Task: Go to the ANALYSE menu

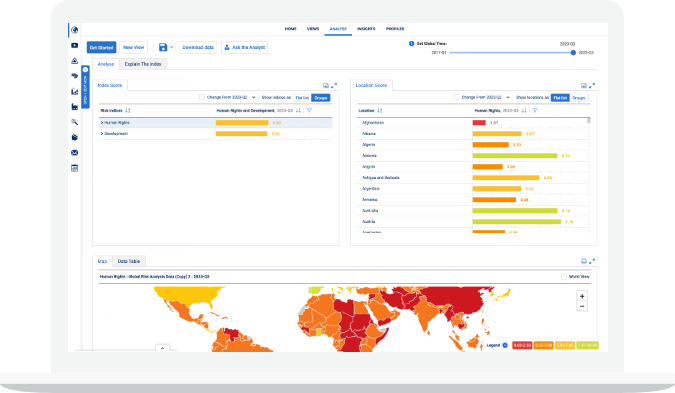Action: coord(338,29)
